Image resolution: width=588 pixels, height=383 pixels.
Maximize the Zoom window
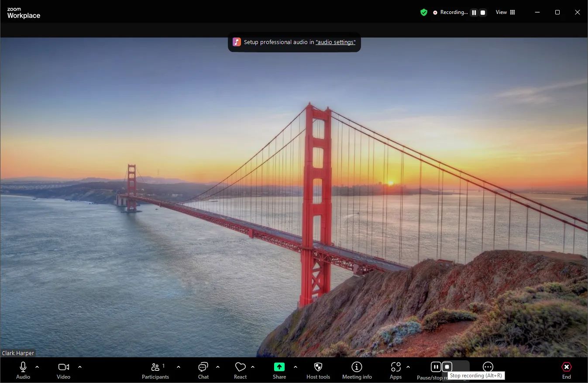click(x=557, y=12)
